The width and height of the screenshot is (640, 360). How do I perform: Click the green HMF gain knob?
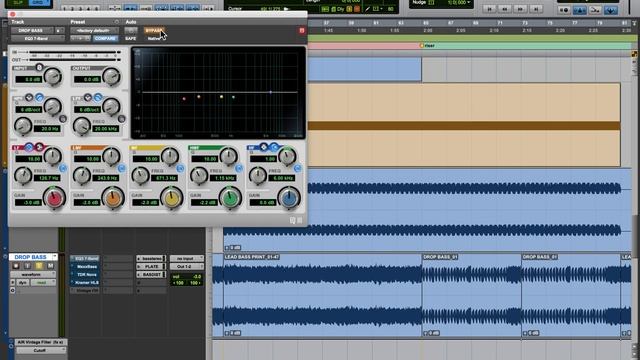[230, 198]
